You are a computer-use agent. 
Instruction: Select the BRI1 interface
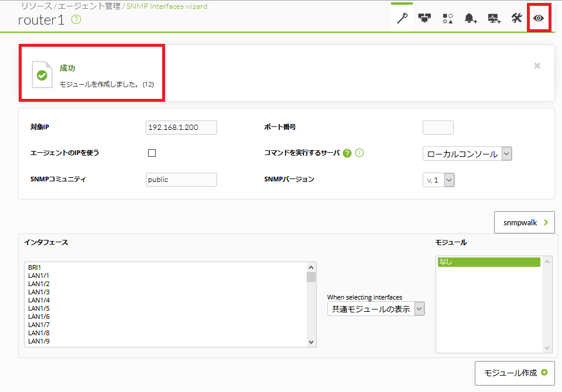coord(35,267)
